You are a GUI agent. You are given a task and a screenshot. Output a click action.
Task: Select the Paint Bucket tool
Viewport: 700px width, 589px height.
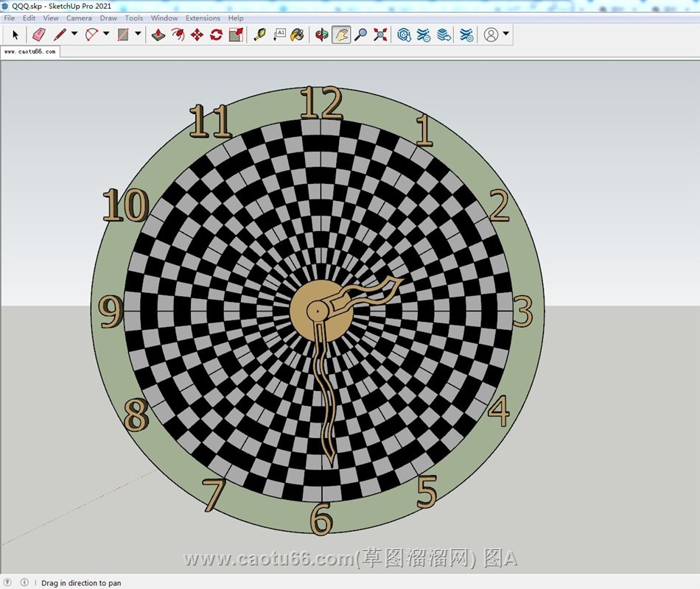(x=297, y=35)
